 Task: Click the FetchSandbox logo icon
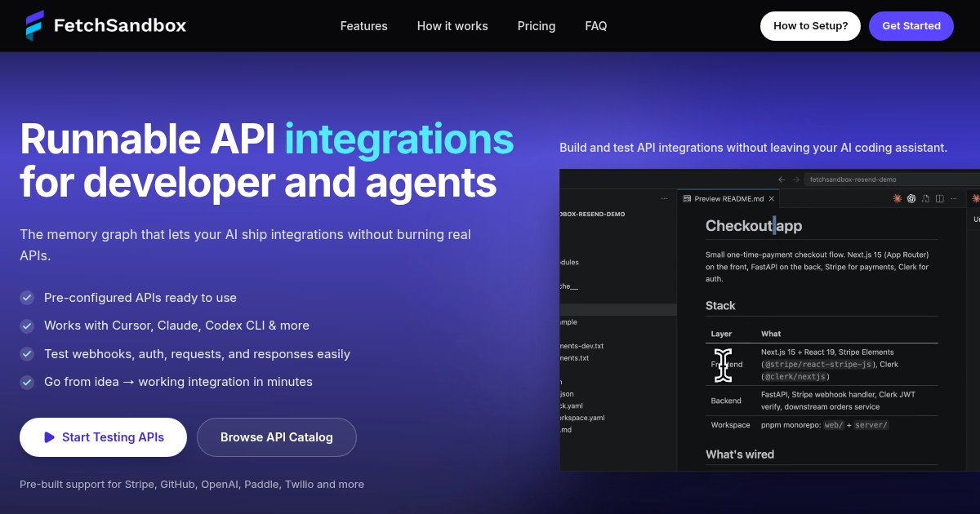34,26
